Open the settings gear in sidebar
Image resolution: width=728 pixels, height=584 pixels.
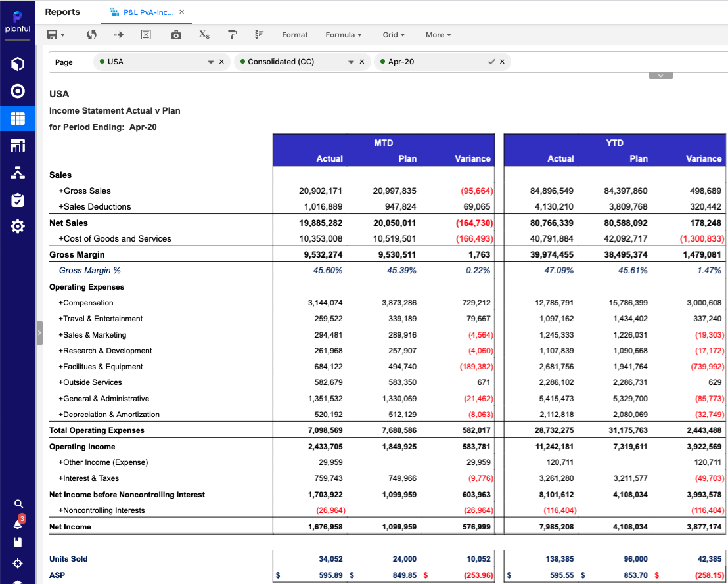(x=18, y=227)
